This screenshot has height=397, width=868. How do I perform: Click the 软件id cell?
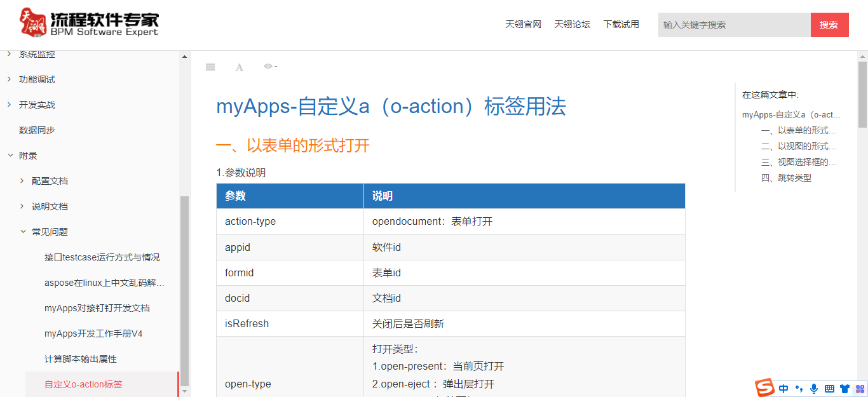(x=524, y=247)
